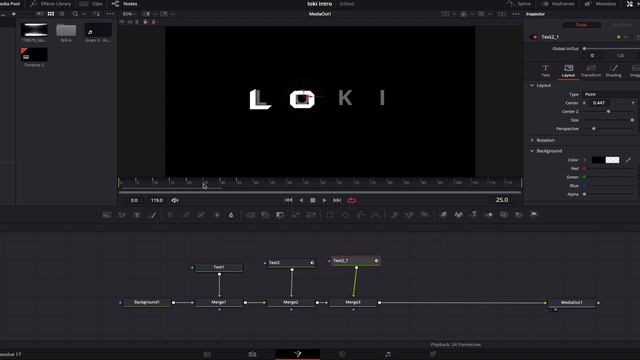
Task: Toggle single/dual viewer layout icon
Action: pyautogui.click(x=501, y=14)
